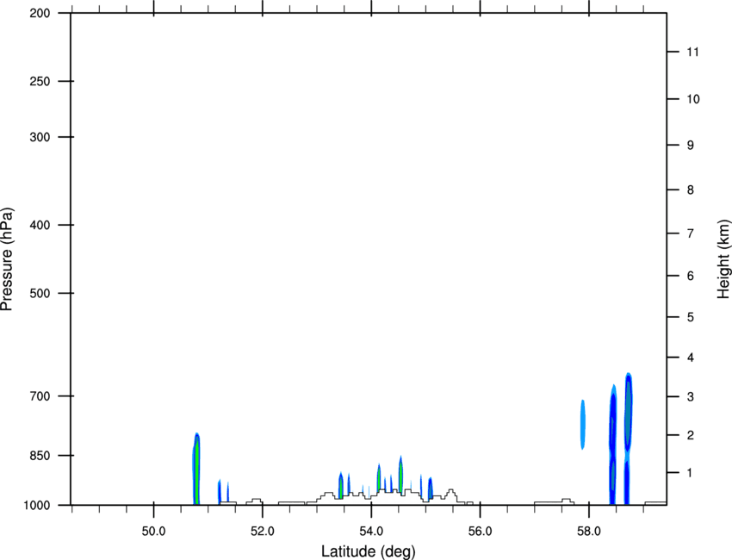
Task: Click the tallest blue column near latitude 58.7
Action: click(x=629, y=439)
